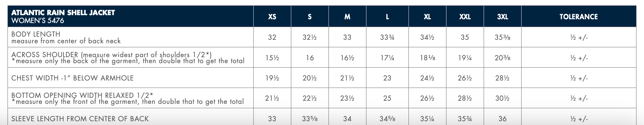Select the 3XL size column header
The height and width of the screenshot is (125, 644).
tap(503, 17)
